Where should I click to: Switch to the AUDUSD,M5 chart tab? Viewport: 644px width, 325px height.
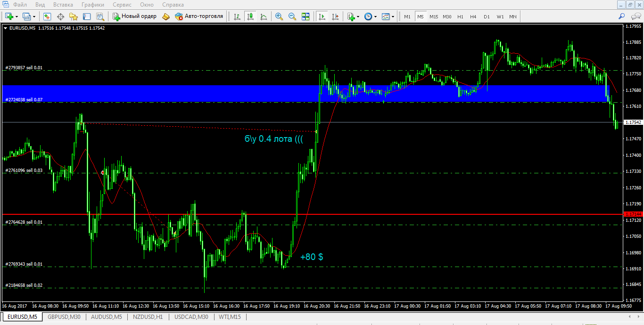click(x=107, y=317)
